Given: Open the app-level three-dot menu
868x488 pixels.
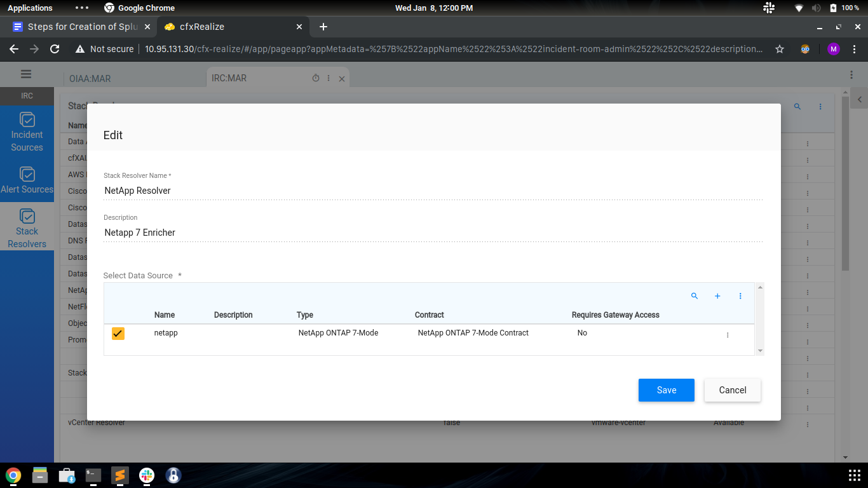Looking at the screenshot, I should click(x=851, y=74).
